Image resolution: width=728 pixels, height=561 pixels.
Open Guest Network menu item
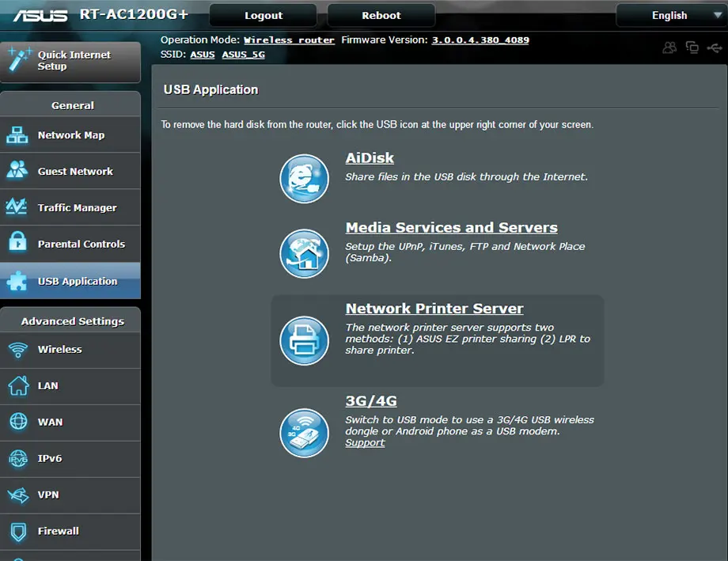pos(70,171)
